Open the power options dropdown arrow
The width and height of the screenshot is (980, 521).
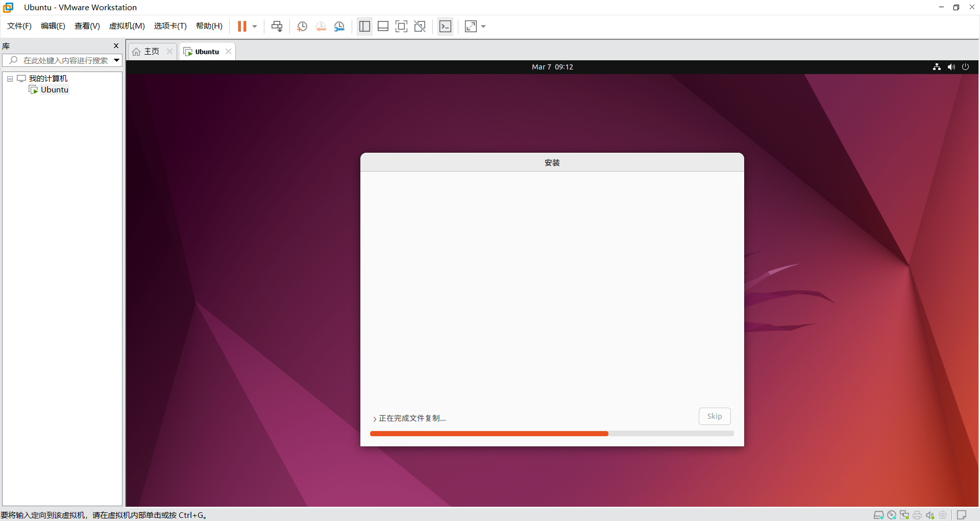[255, 27]
